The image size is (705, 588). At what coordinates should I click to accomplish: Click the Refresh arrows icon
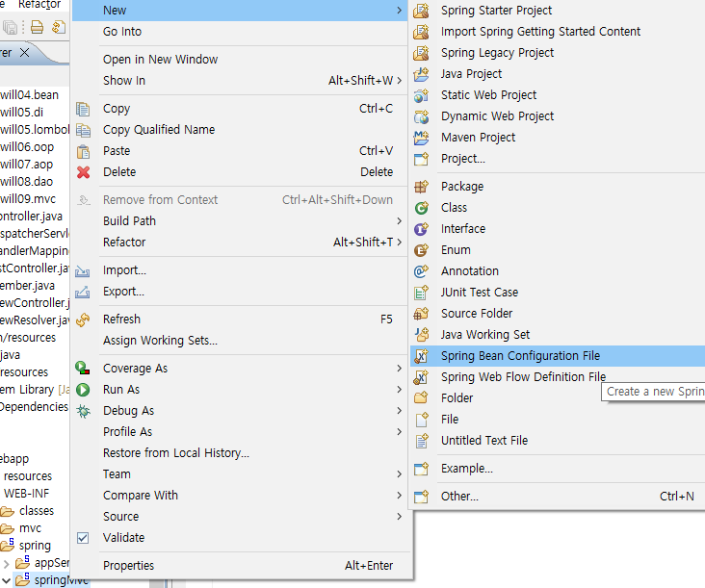[x=83, y=320]
